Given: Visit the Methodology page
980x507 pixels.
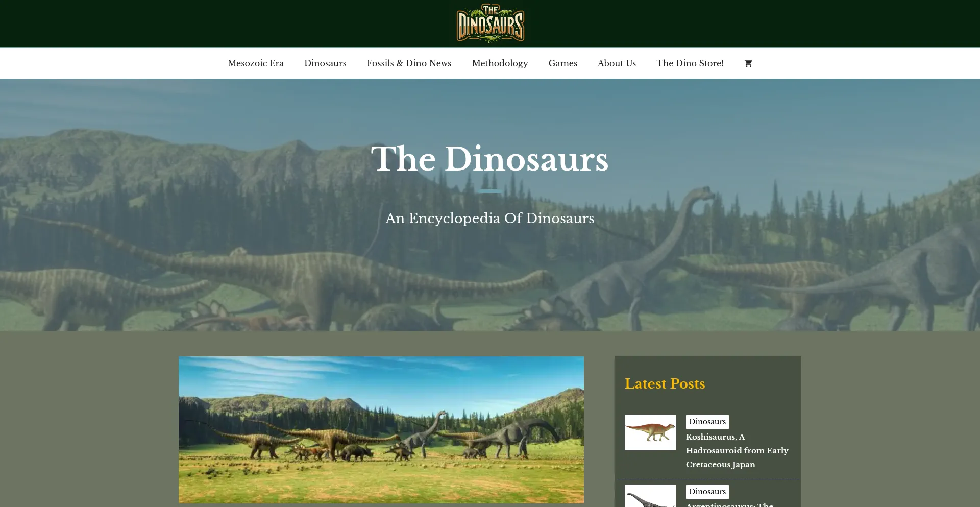Looking at the screenshot, I should (500, 63).
